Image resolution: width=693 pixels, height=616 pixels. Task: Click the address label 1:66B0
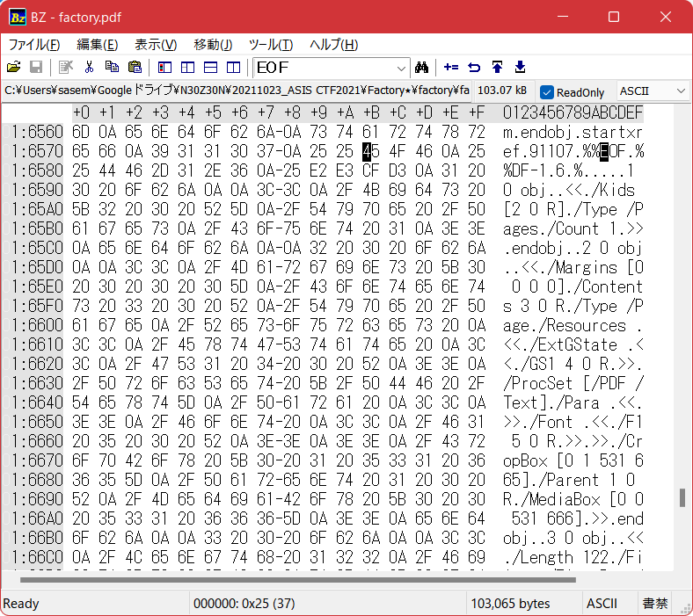click(x=37, y=538)
